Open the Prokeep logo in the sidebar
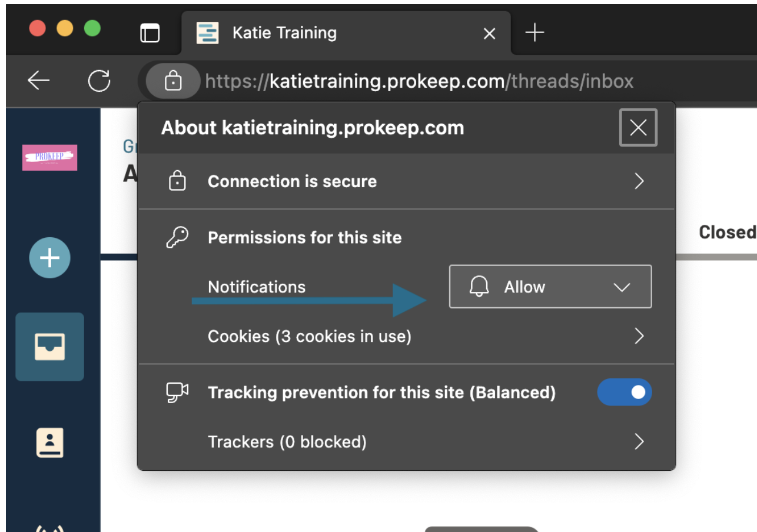This screenshot has height=532, width=757. tap(50, 157)
